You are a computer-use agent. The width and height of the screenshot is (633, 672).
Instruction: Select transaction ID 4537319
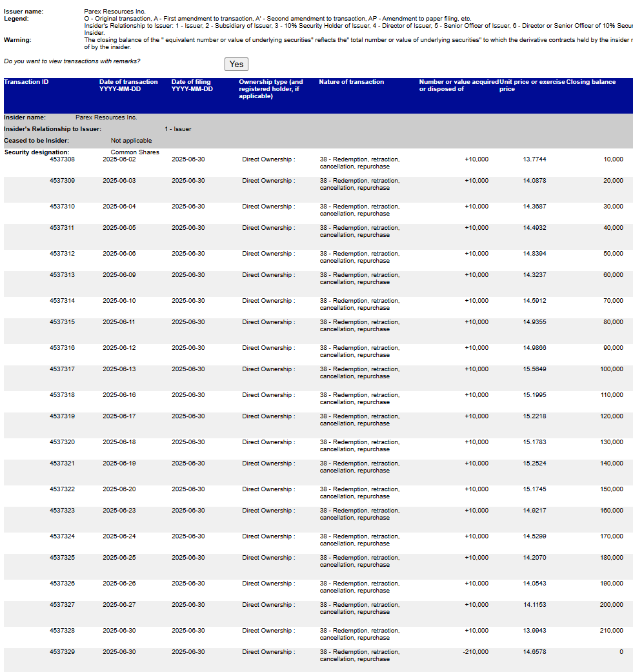coord(62,416)
